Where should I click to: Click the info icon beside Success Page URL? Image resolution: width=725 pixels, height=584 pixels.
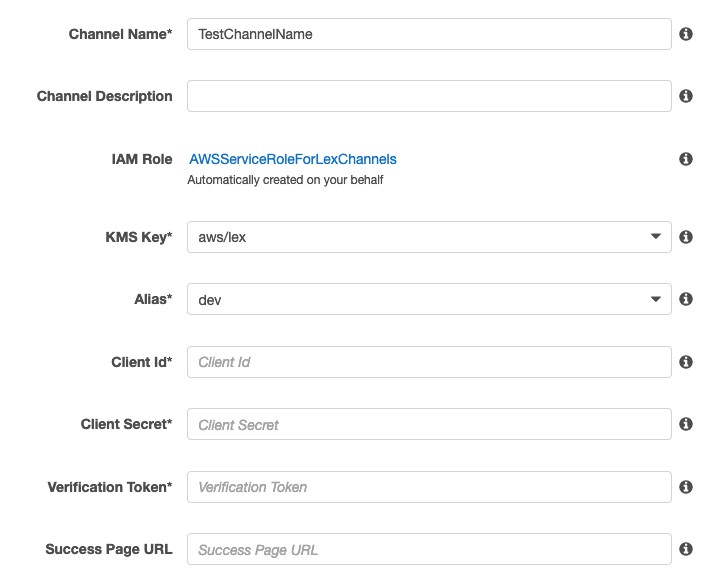686,549
